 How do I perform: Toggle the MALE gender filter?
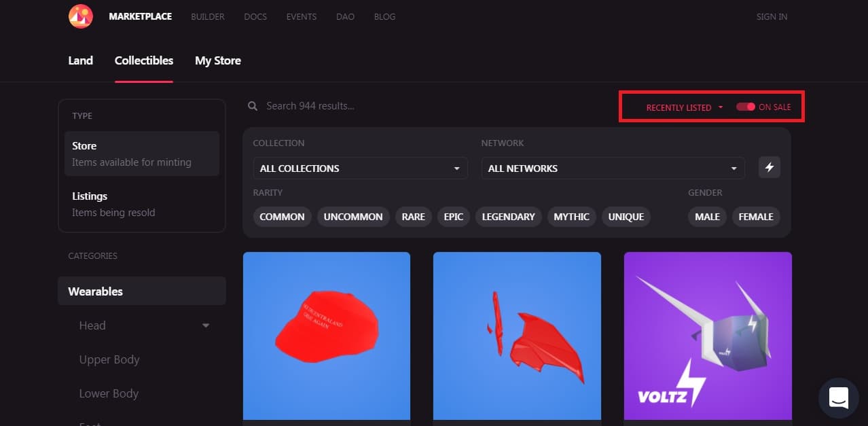coord(708,217)
